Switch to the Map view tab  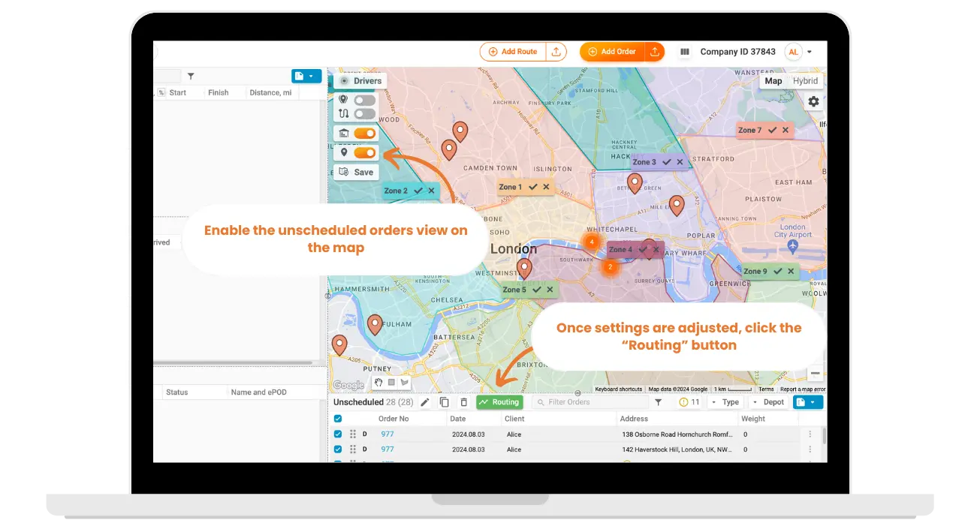(773, 81)
